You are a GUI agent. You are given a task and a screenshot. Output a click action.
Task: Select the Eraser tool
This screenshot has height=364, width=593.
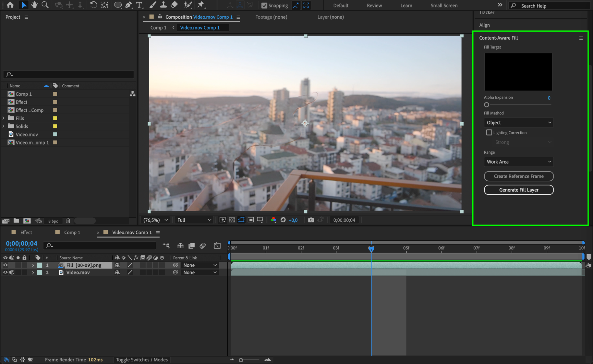[x=174, y=5]
